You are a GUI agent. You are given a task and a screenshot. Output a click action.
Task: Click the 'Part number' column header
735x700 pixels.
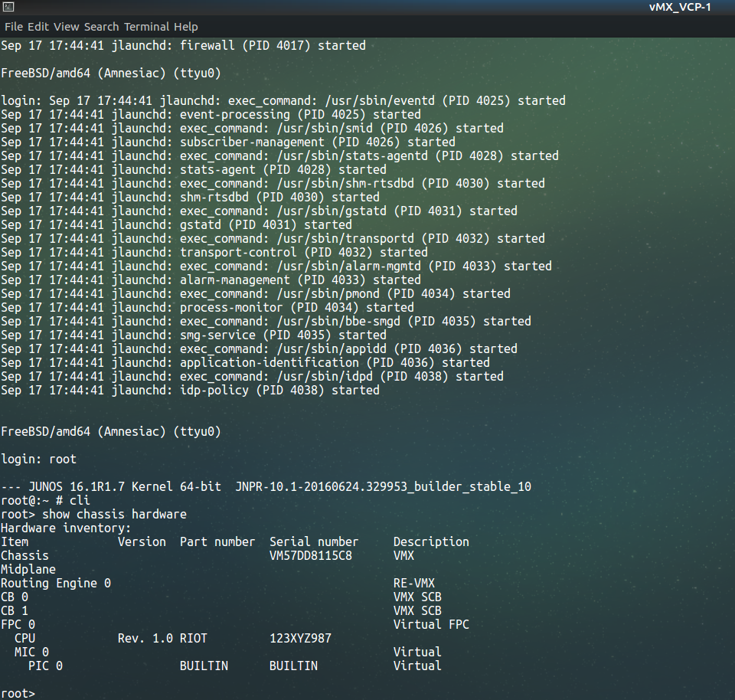click(217, 541)
